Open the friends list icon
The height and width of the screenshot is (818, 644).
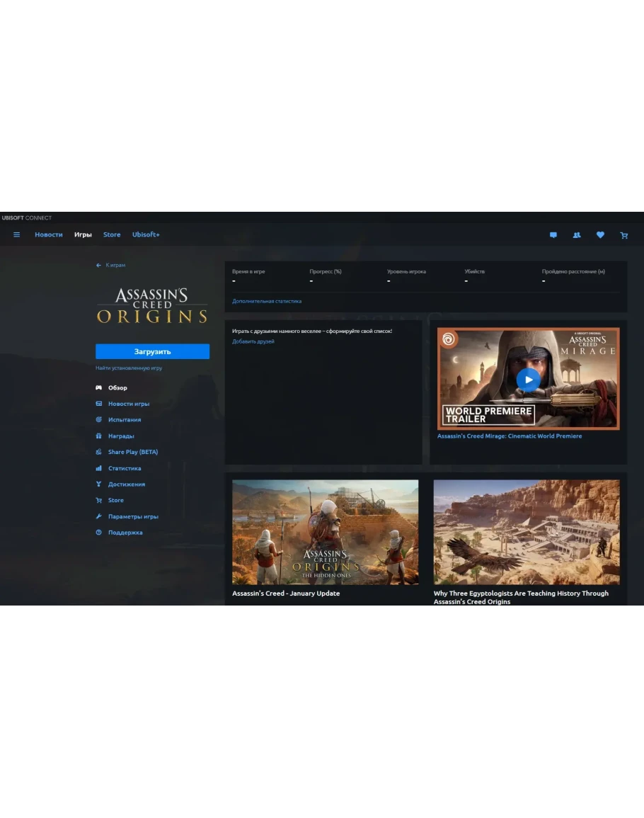pos(577,235)
